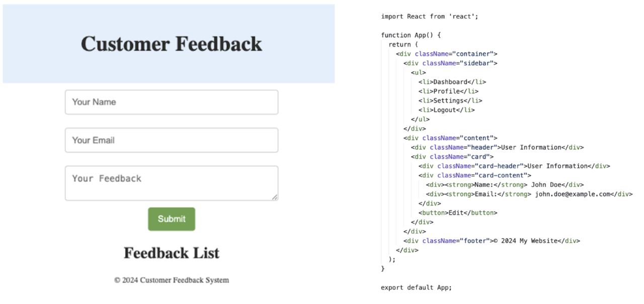Click the Your Name input field
This screenshot has width=644, height=304.
tap(171, 102)
